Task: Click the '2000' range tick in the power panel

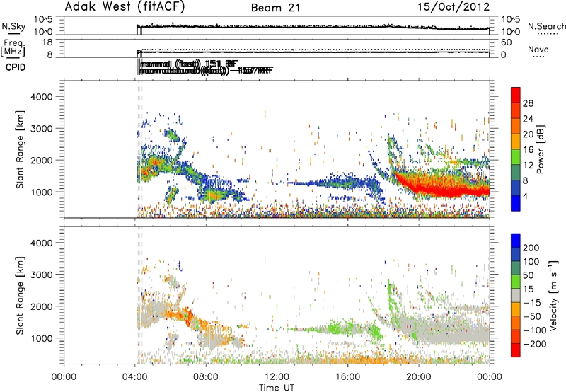Action: [41, 160]
